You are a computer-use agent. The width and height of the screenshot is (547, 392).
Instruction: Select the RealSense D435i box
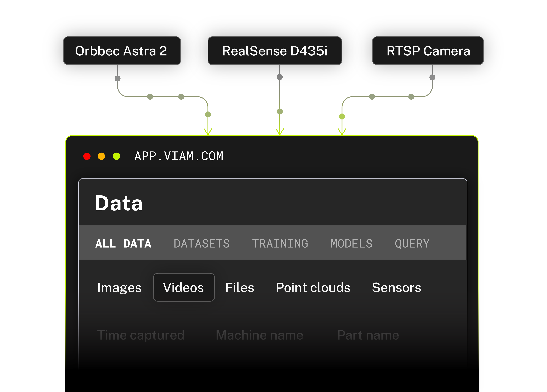pos(275,51)
